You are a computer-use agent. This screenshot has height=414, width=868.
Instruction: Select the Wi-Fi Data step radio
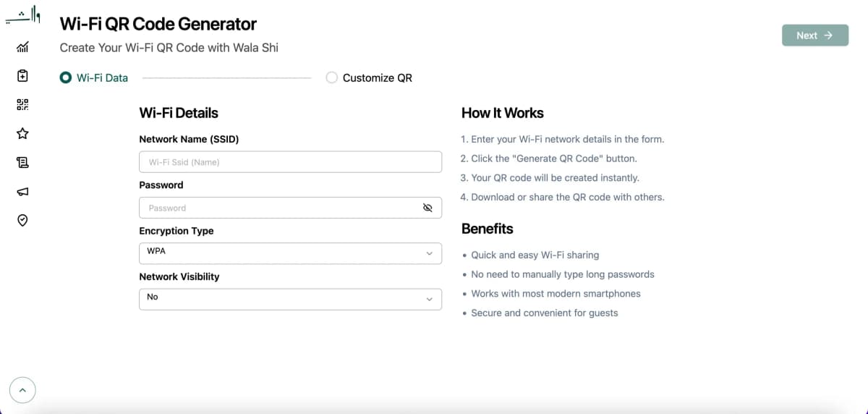pos(66,77)
